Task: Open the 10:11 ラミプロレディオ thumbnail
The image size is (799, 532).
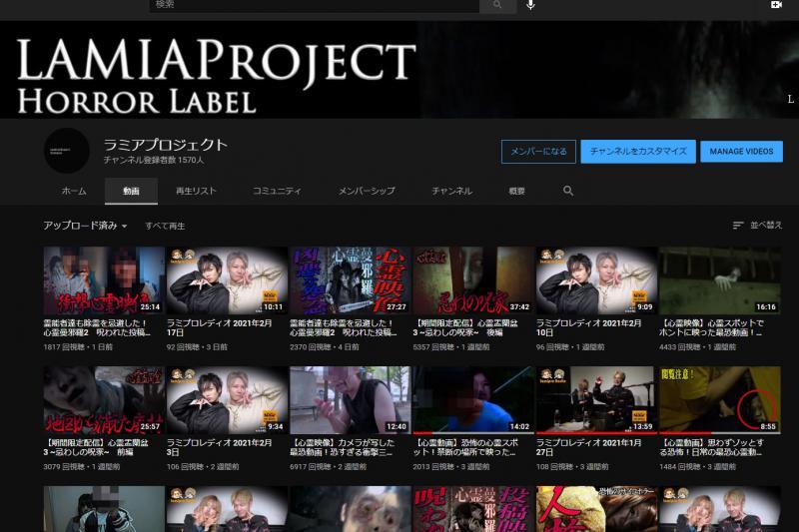Action: tap(227, 280)
